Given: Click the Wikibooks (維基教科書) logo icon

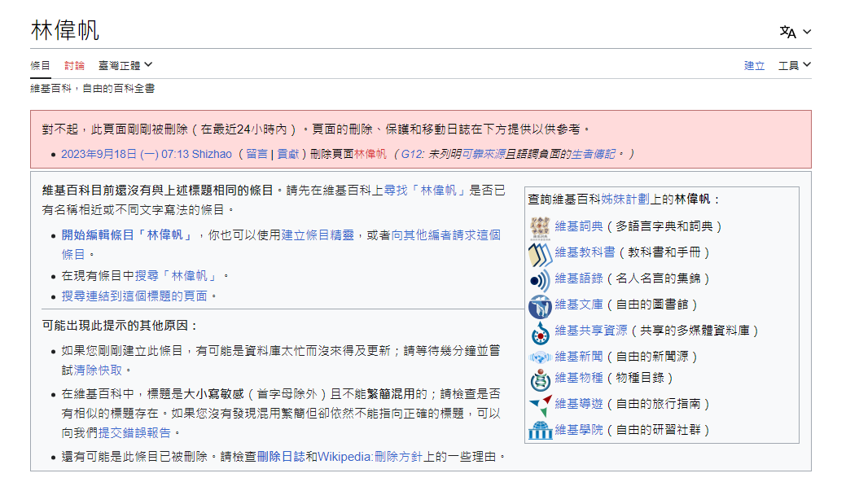Looking at the screenshot, I should 540,254.
